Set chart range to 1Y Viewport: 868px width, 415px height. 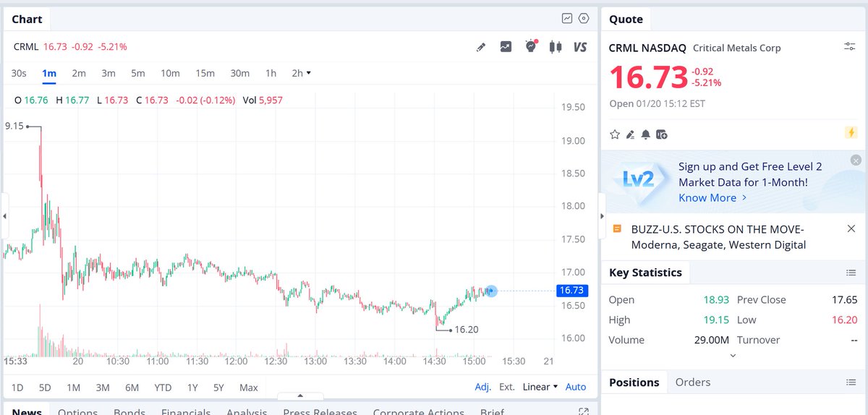click(x=192, y=388)
